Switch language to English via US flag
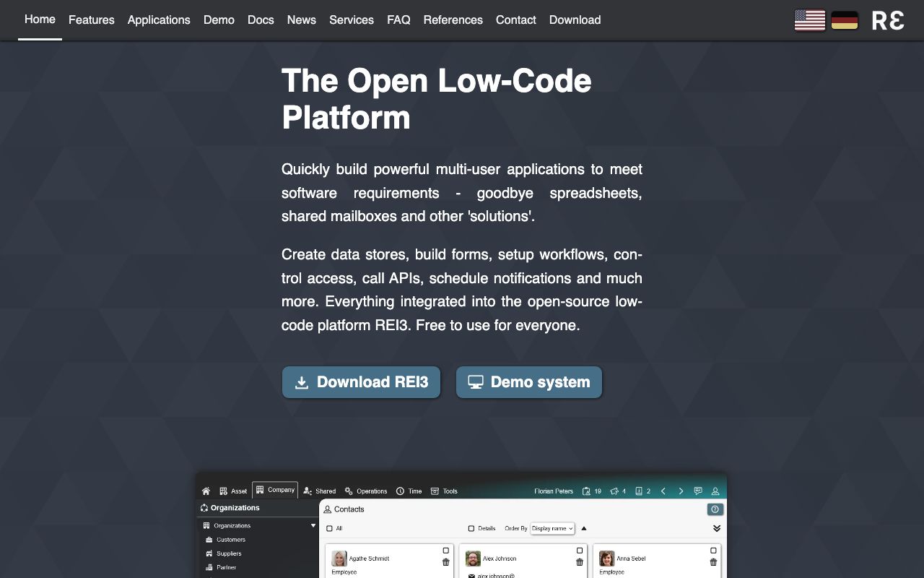The width and height of the screenshot is (924, 578). click(x=810, y=20)
